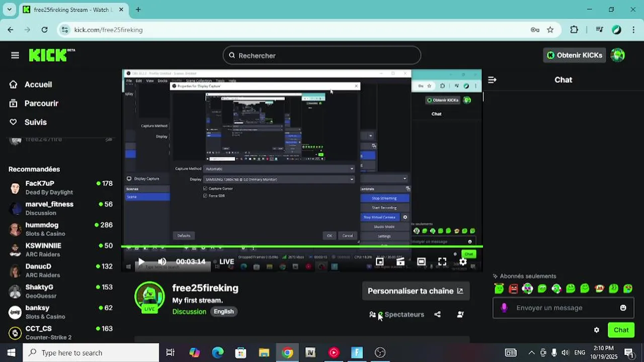
Task: Open the Windows Start menu
Action: pyautogui.click(x=11, y=352)
